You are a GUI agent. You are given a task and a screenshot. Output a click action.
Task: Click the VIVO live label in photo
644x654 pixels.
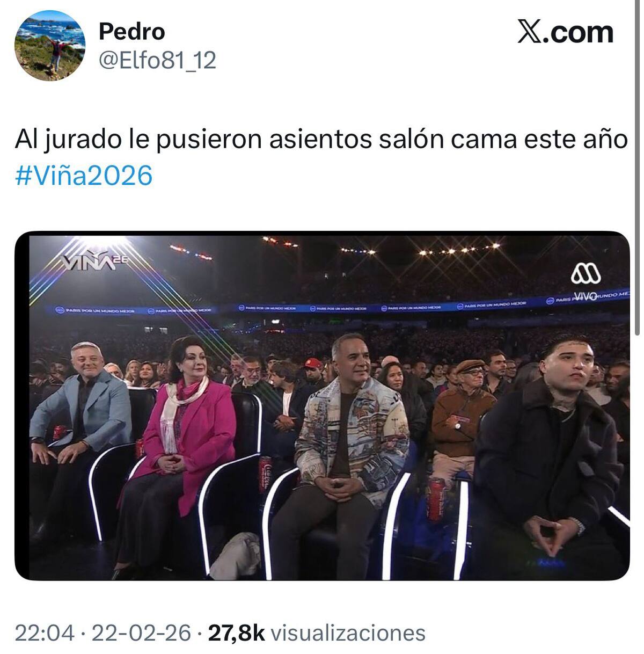tap(585, 296)
